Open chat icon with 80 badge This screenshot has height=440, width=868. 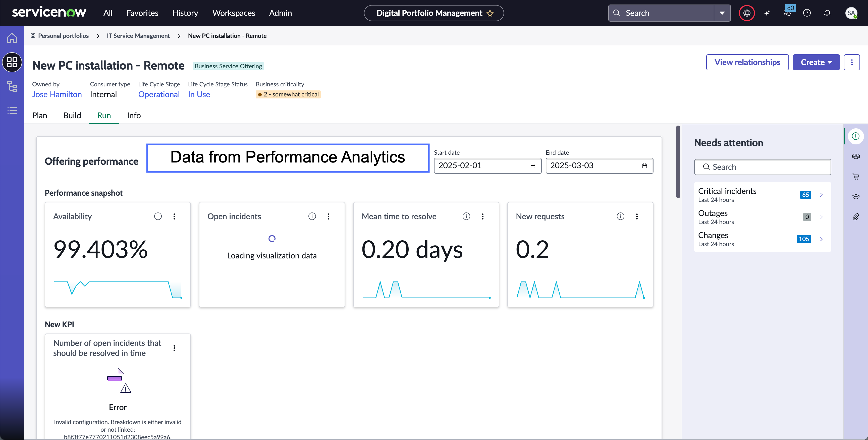[x=787, y=13]
